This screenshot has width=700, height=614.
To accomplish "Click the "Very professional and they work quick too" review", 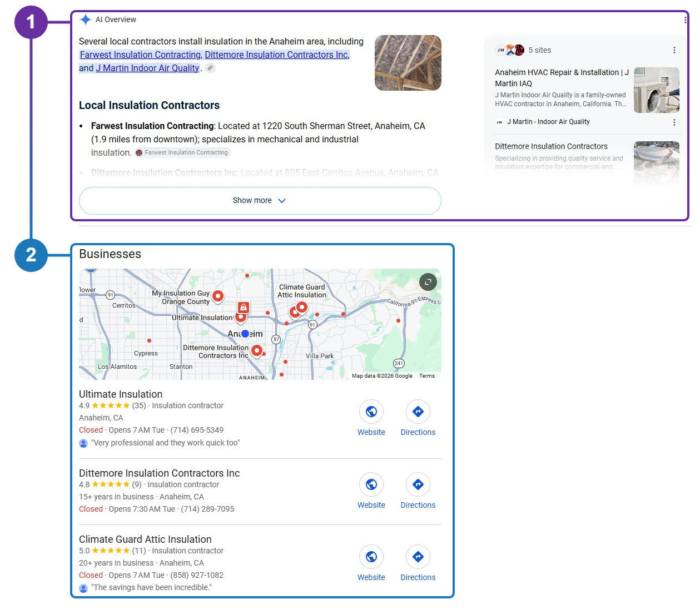I will (x=165, y=443).
